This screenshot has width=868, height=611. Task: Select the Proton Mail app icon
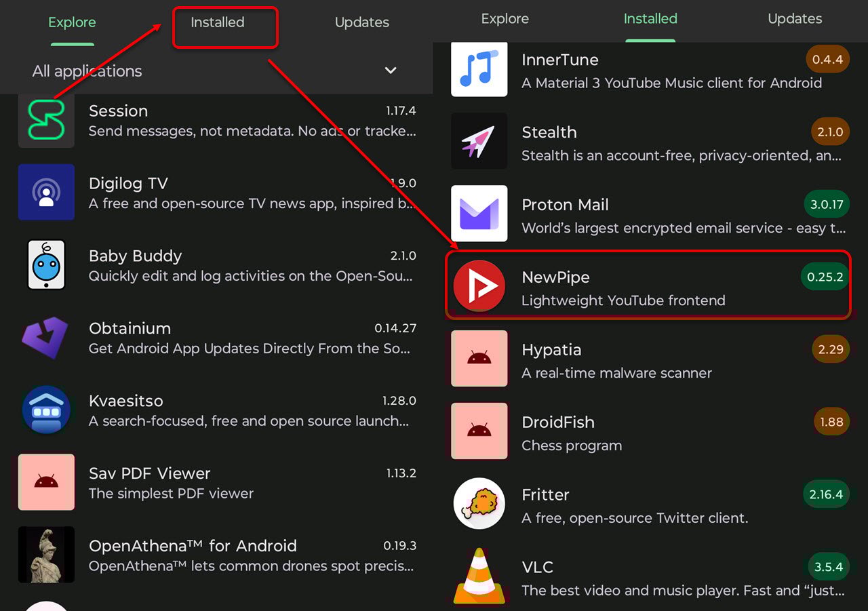pos(479,213)
